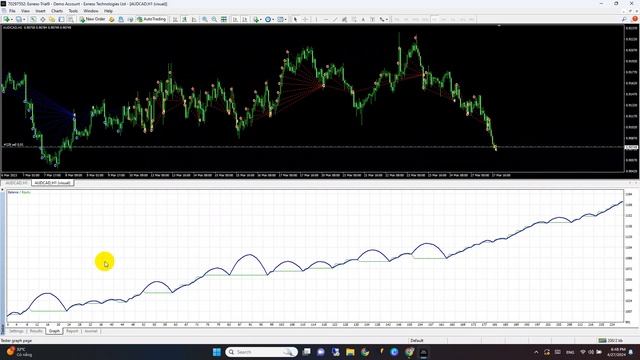Open File Explorer from the taskbar

click(350, 352)
